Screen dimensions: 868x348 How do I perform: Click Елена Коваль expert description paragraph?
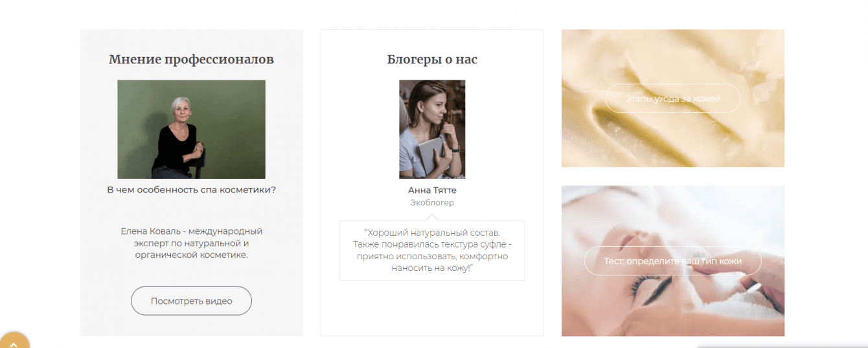click(191, 243)
